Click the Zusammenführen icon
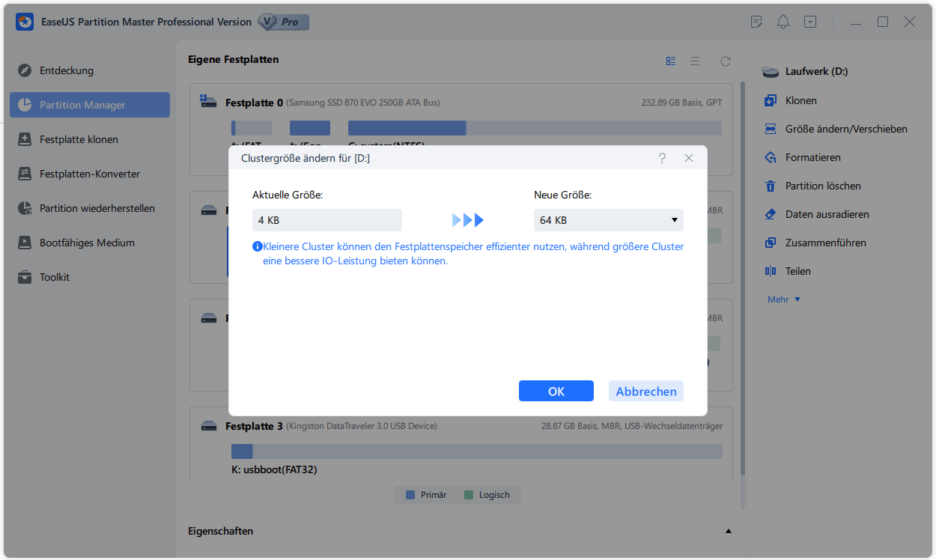 (x=770, y=243)
